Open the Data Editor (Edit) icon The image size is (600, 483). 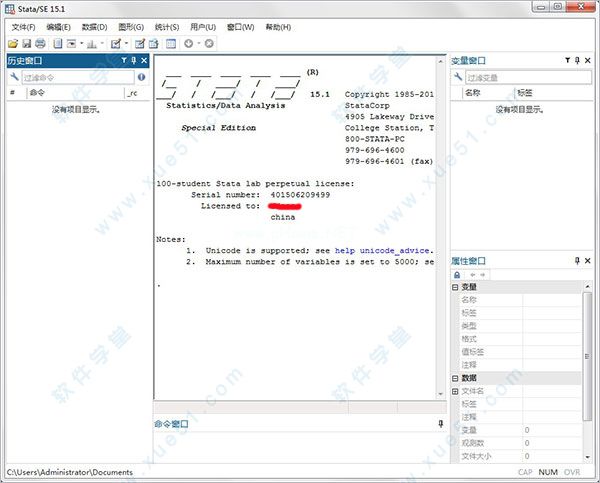tap(140, 44)
